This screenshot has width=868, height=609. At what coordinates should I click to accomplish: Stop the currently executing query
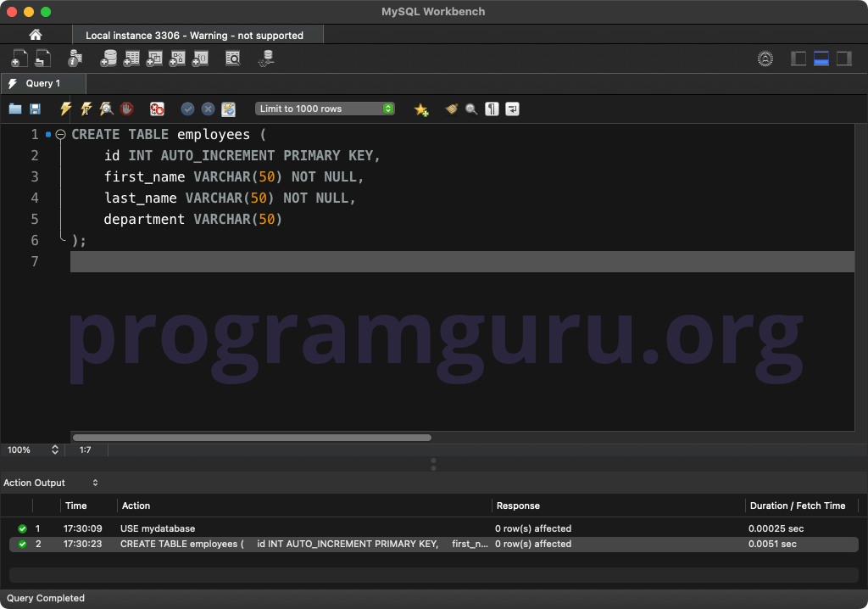click(126, 109)
